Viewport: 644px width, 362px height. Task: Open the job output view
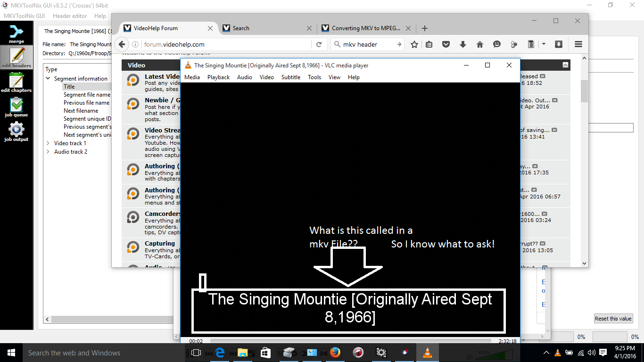17,131
